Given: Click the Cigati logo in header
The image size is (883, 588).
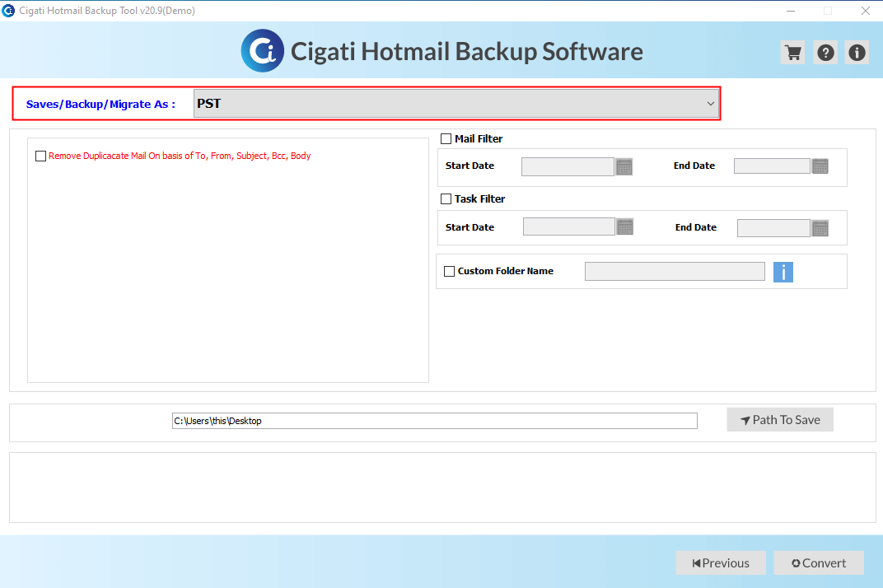Looking at the screenshot, I should tap(263, 51).
